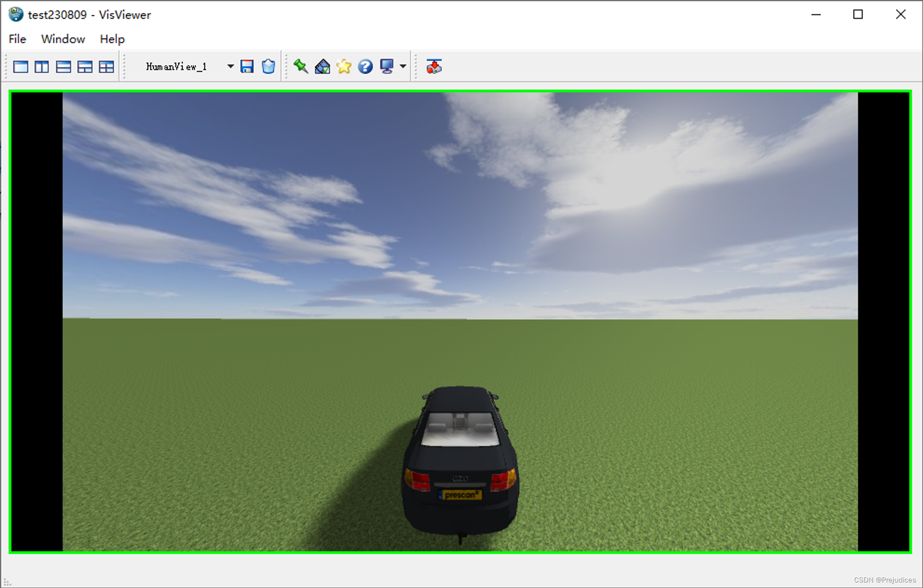Open the File menu
This screenshot has width=923, height=588.
point(18,39)
